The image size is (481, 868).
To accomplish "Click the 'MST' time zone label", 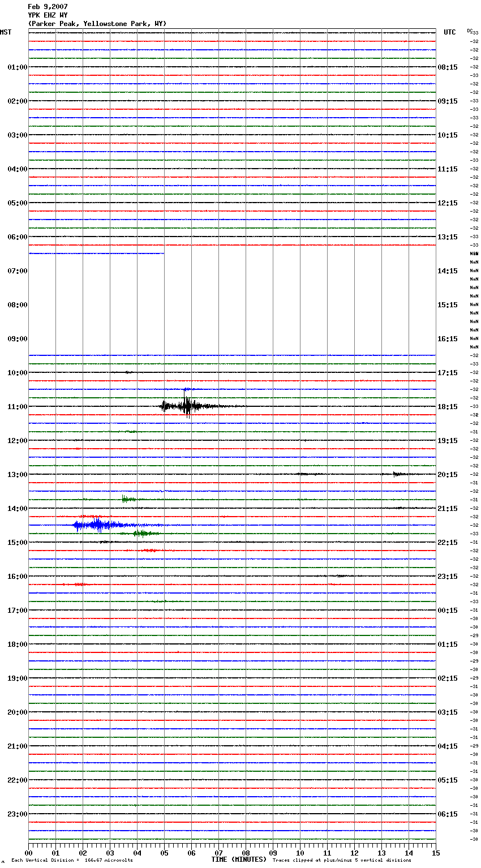I will click(x=6, y=32).
